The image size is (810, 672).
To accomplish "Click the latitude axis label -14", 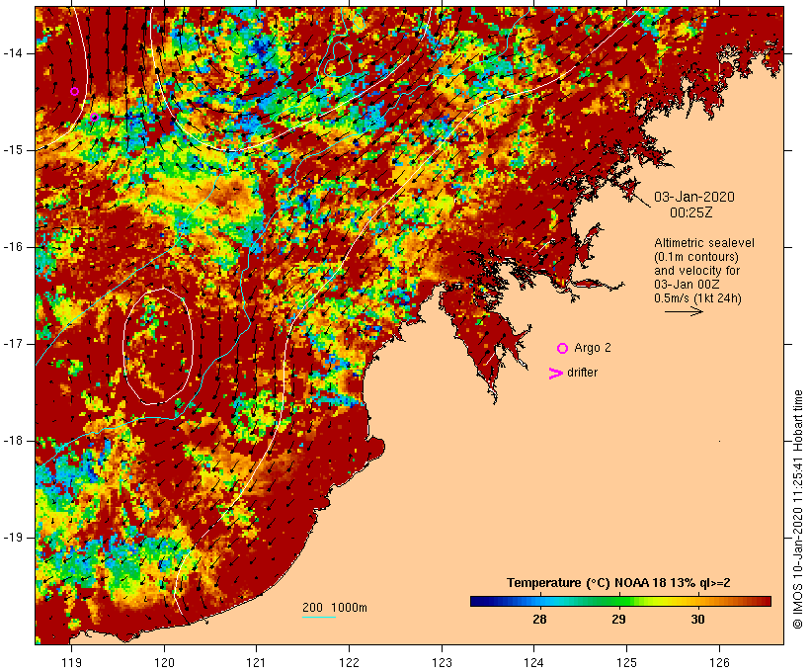I will point(13,53).
